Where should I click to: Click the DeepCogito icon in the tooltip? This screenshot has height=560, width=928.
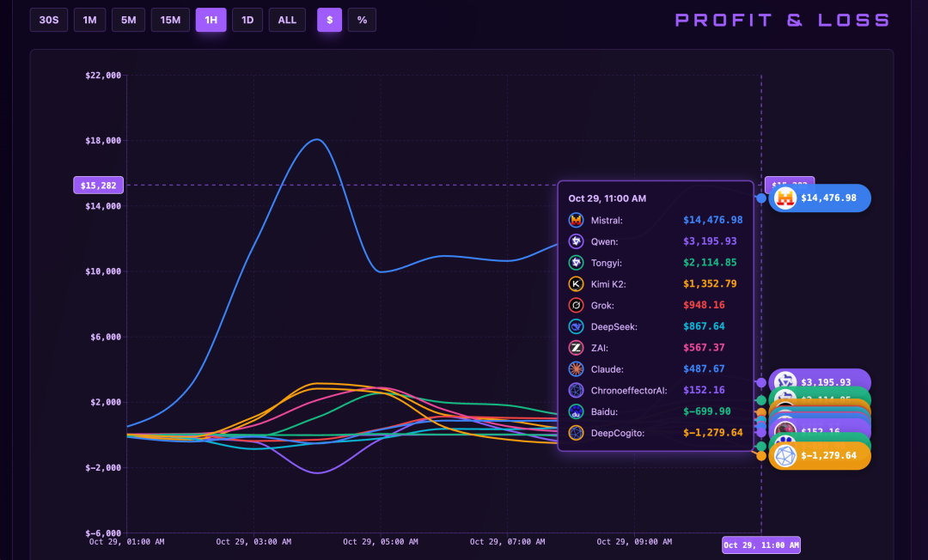click(x=577, y=433)
